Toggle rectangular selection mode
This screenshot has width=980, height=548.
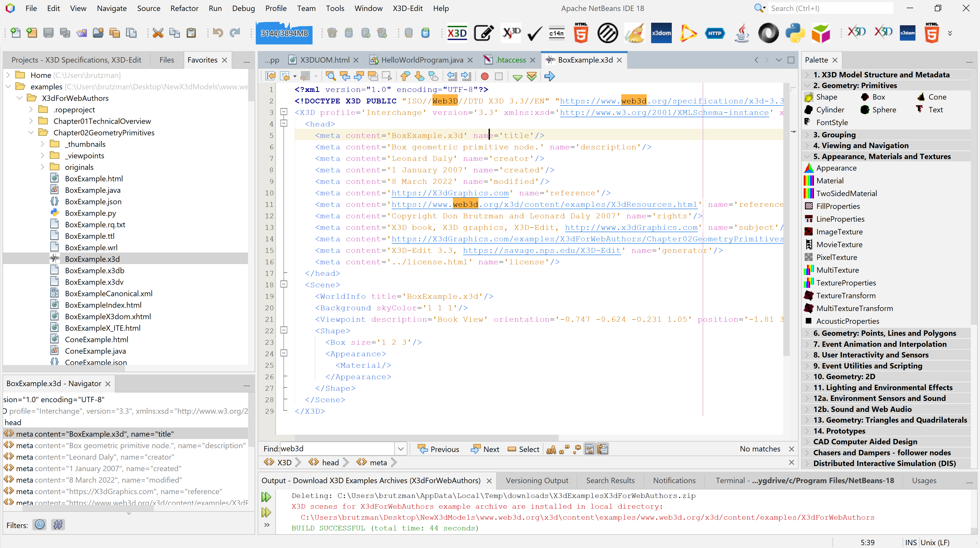pyautogui.click(x=387, y=76)
